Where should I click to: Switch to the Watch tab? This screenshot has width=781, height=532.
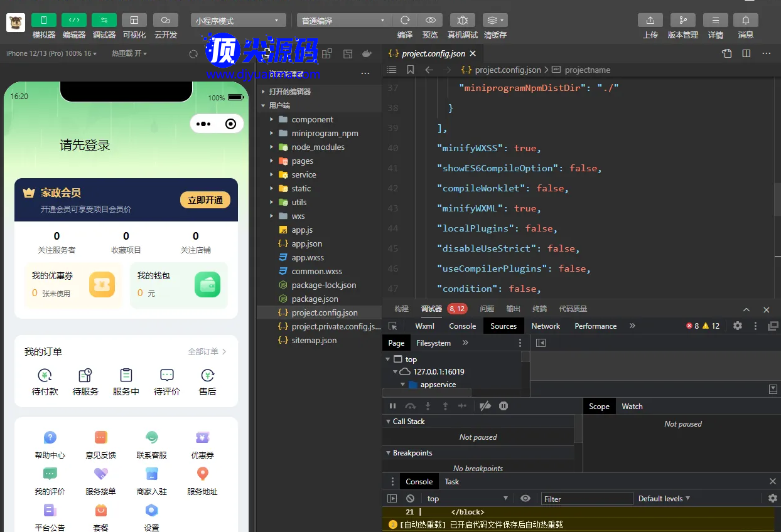[632, 407]
